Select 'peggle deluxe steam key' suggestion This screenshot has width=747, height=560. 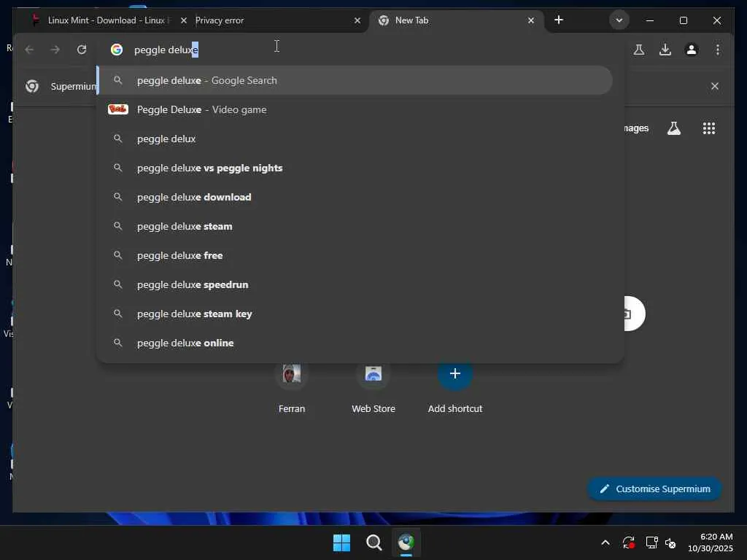(x=355, y=314)
